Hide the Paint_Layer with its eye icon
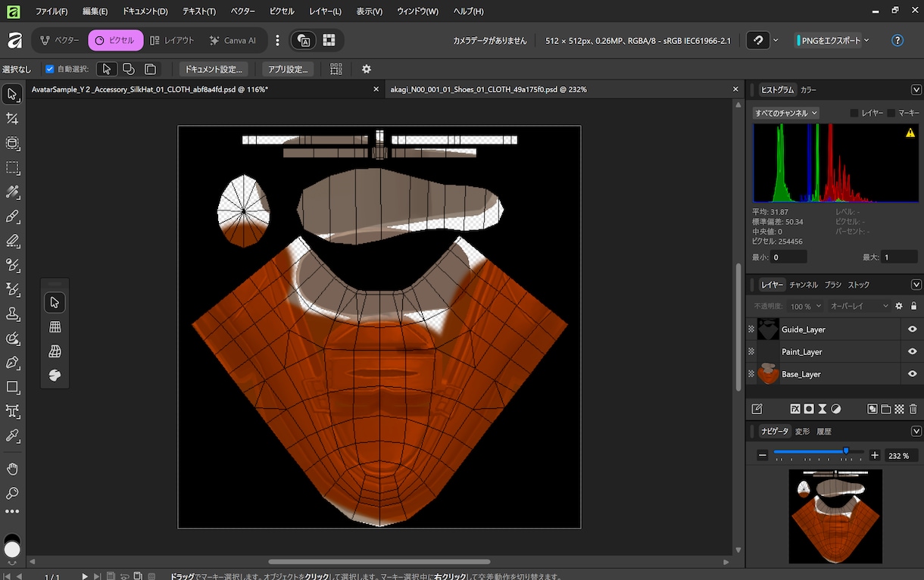 (912, 351)
